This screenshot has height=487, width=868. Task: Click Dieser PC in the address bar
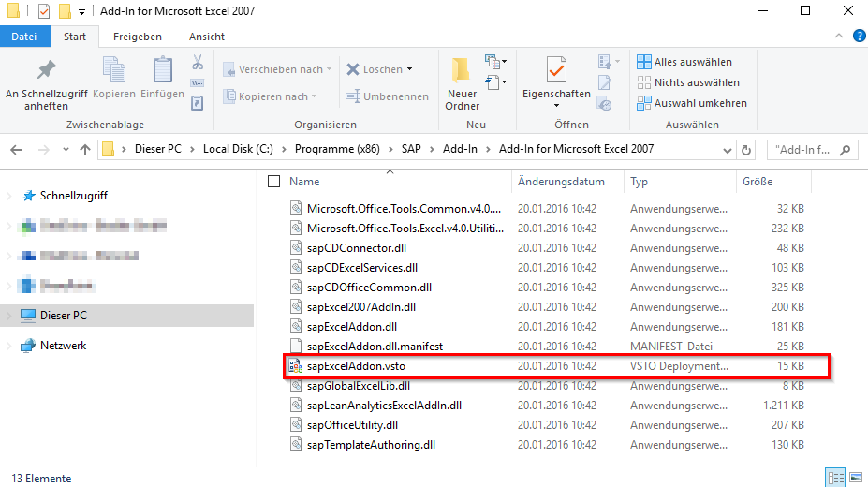(x=157, y=149)
